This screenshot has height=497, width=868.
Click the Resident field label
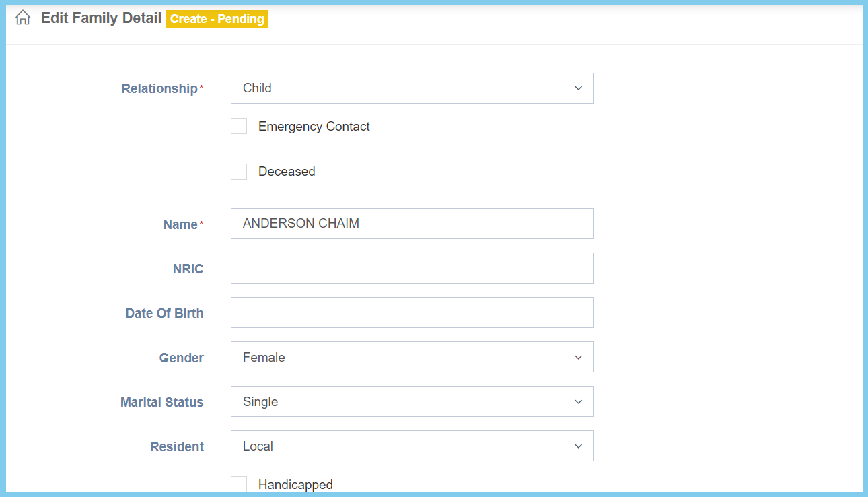(x=177, y=446)
